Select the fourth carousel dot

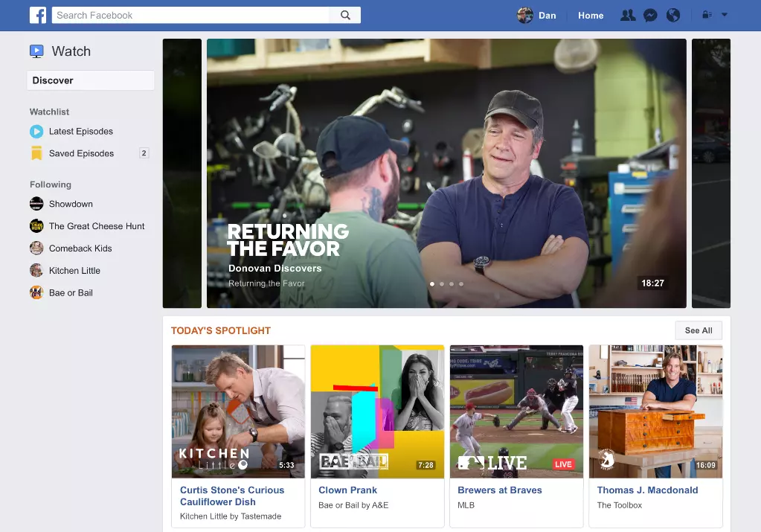pos(461,284)
